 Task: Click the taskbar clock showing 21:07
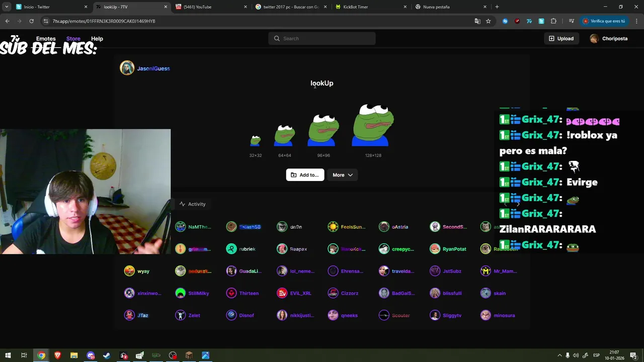click(614, 355)
